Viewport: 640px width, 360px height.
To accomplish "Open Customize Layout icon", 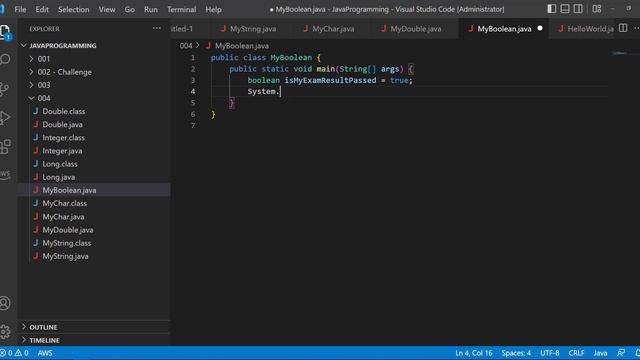I will [597, 9].
